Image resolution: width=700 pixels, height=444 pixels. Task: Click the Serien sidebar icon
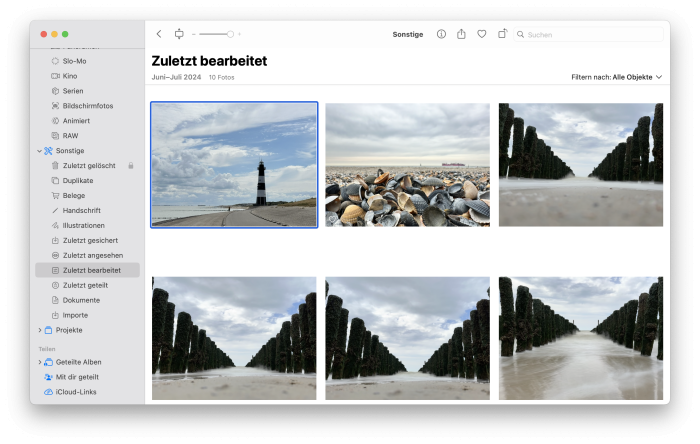pyautogui.click(x=55, y=91)
